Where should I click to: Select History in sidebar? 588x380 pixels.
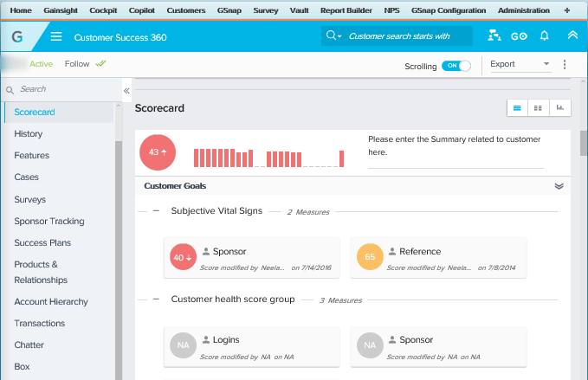coord(28,134)
